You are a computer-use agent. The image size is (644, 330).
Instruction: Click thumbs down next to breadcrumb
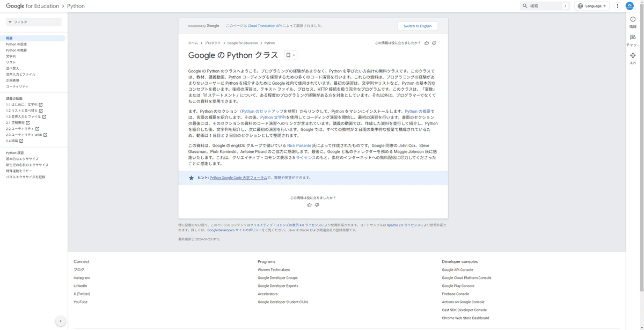pos(434,43)
